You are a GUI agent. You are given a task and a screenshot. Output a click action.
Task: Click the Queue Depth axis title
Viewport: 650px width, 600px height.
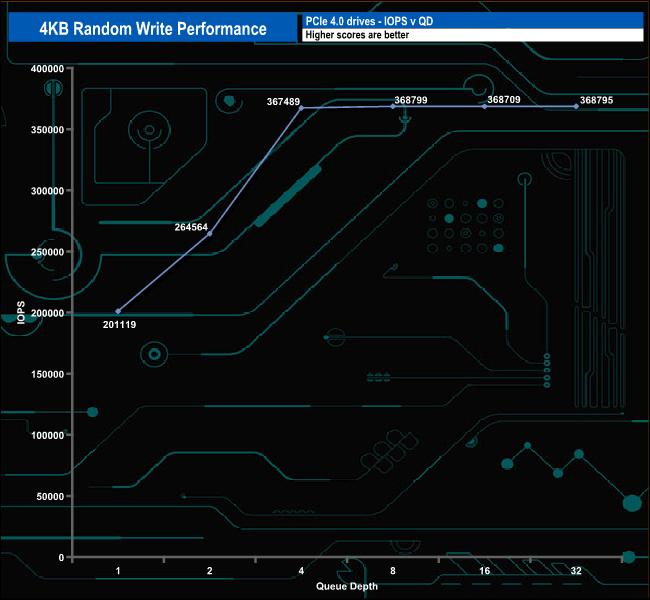(x=347, y=586)
